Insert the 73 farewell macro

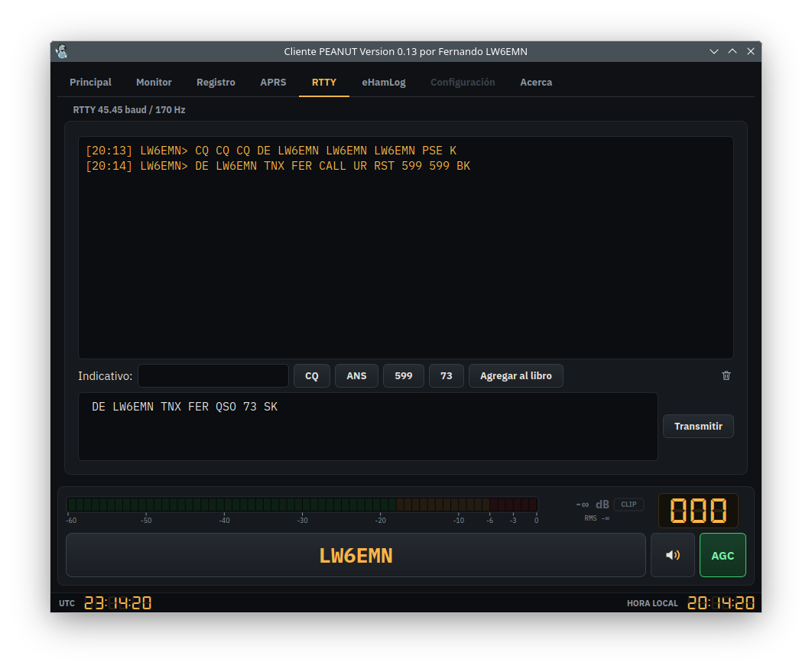click(x=447, y=376)
